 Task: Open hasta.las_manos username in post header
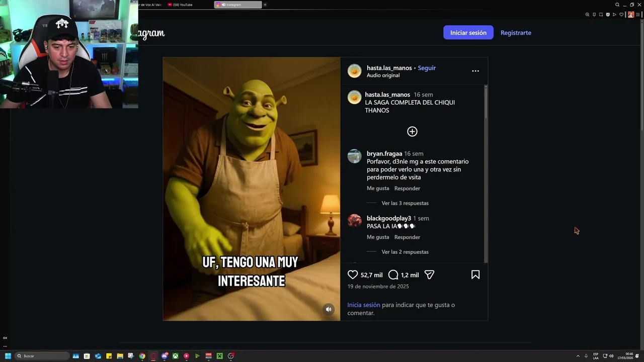pos(389,68)
